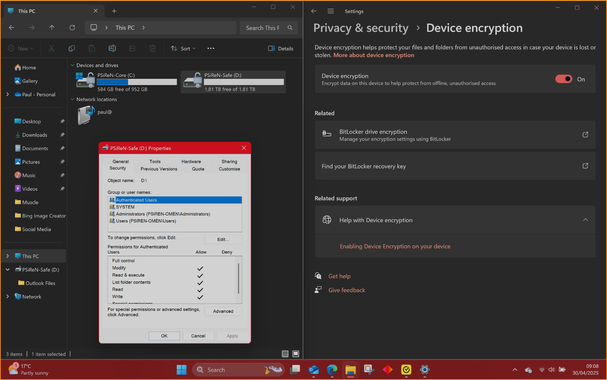
Task: Click the Advanced button in Properties
Action: point(223,311)
